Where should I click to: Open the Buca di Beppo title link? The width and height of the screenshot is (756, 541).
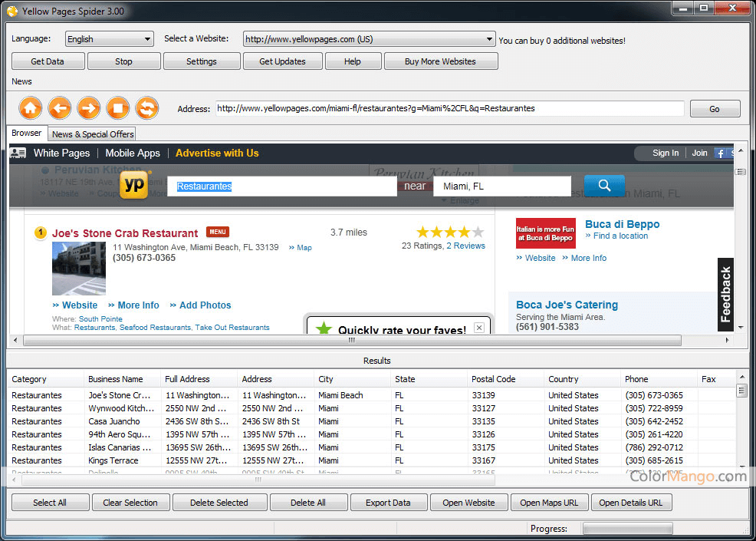[x=622, y=224]
